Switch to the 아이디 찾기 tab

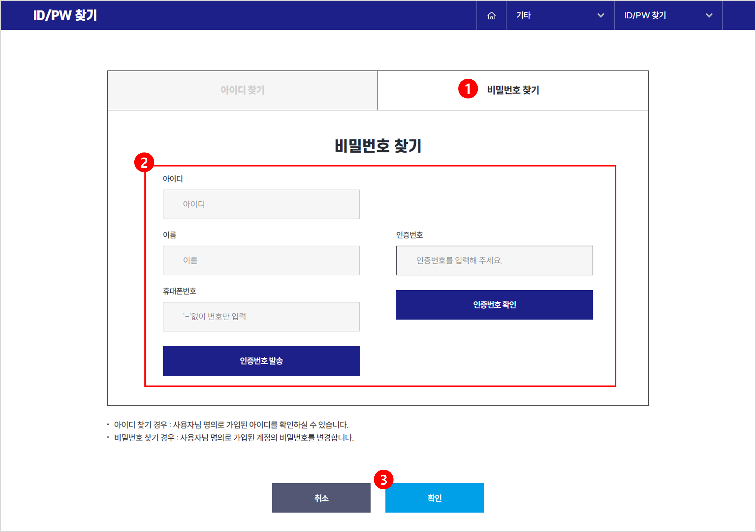point(243,90)
